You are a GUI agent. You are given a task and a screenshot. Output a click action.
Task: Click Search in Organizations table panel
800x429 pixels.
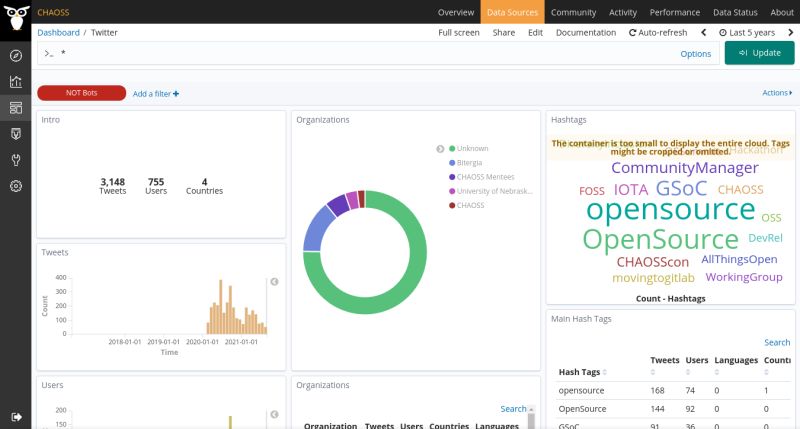tap(513, 409)
